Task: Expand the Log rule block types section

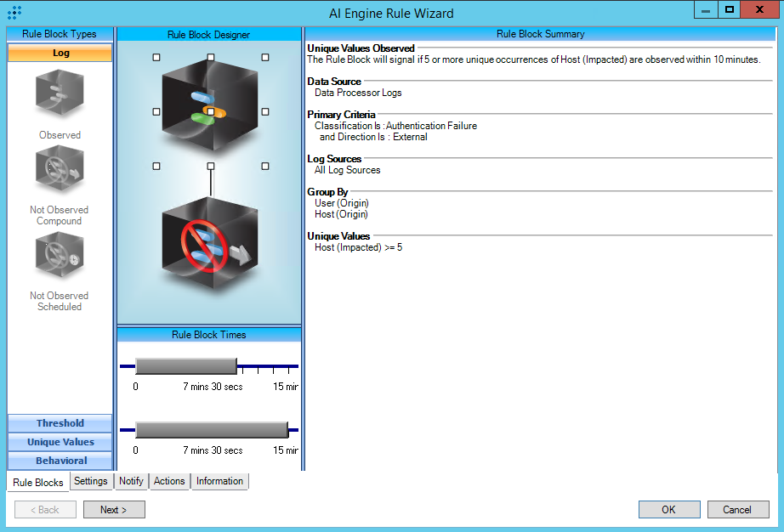Action: [60, 53]
